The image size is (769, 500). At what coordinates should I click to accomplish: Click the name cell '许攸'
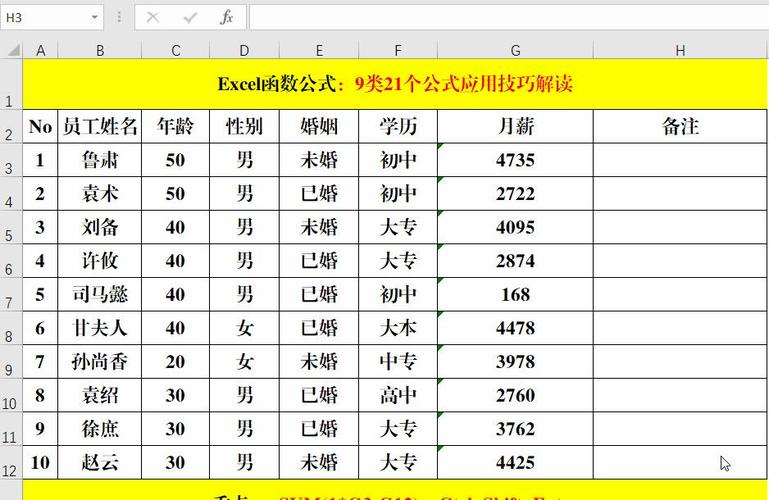click(x=100, y=261)
